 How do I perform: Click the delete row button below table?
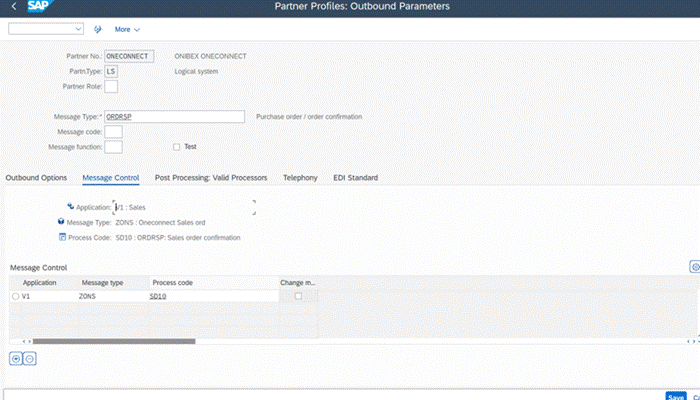coord(30,358)
